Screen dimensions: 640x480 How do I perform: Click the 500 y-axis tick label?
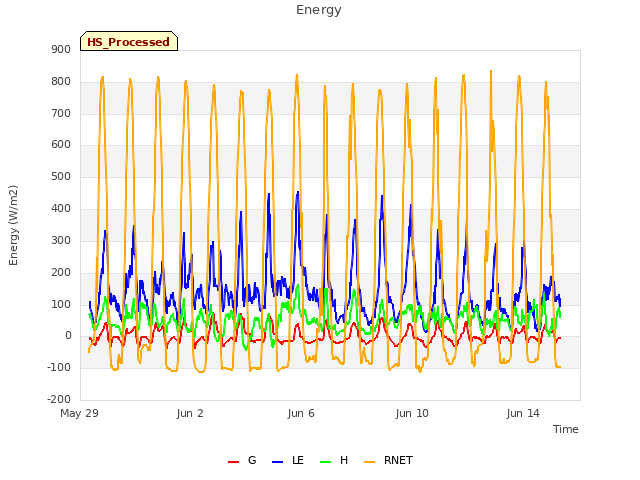tap(61, 176)
